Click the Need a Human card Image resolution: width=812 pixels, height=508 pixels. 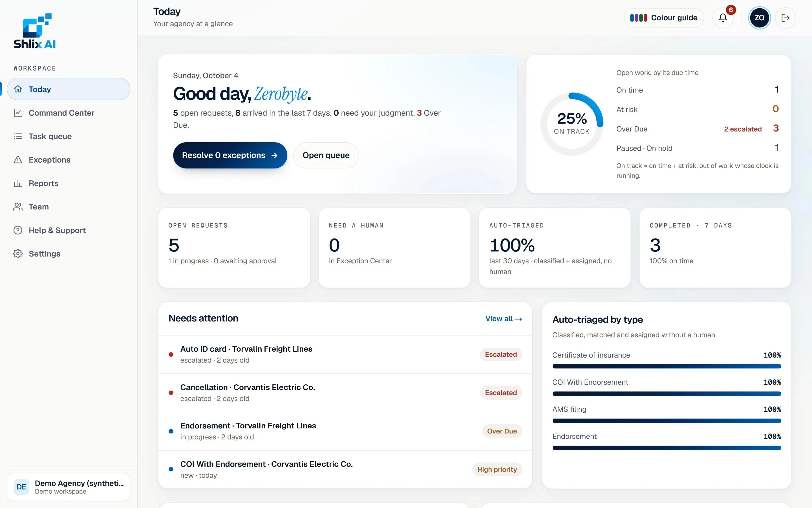point(395,248)
